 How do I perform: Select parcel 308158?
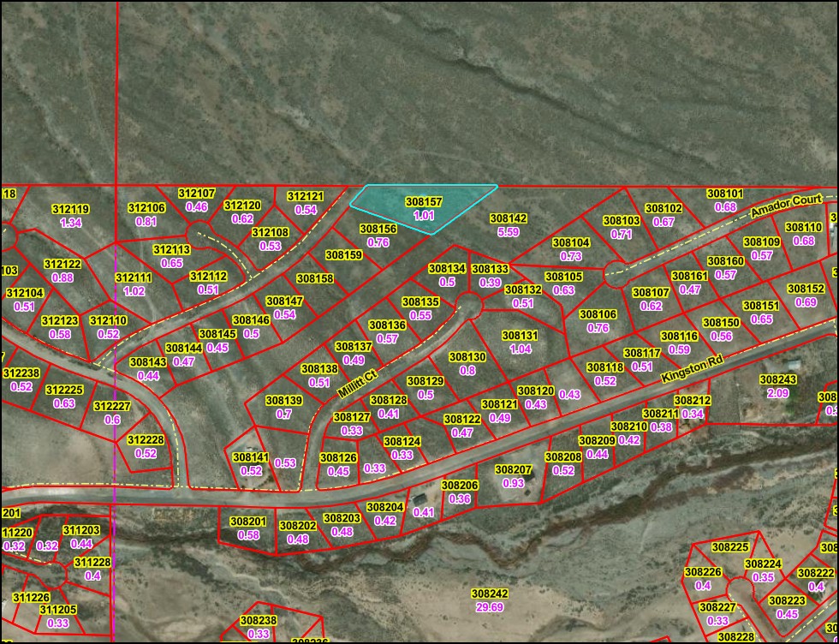tap(315, 278)
